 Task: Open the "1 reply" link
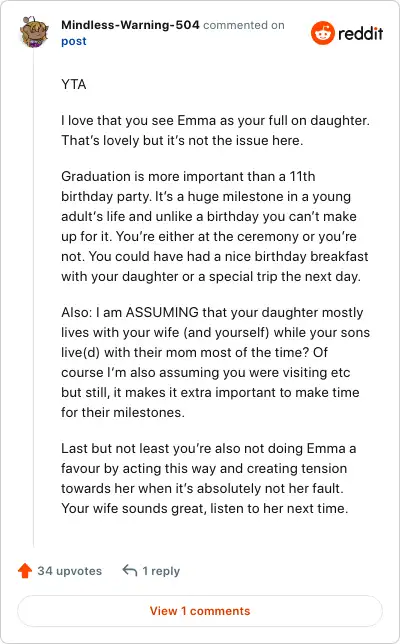point(161,571)
